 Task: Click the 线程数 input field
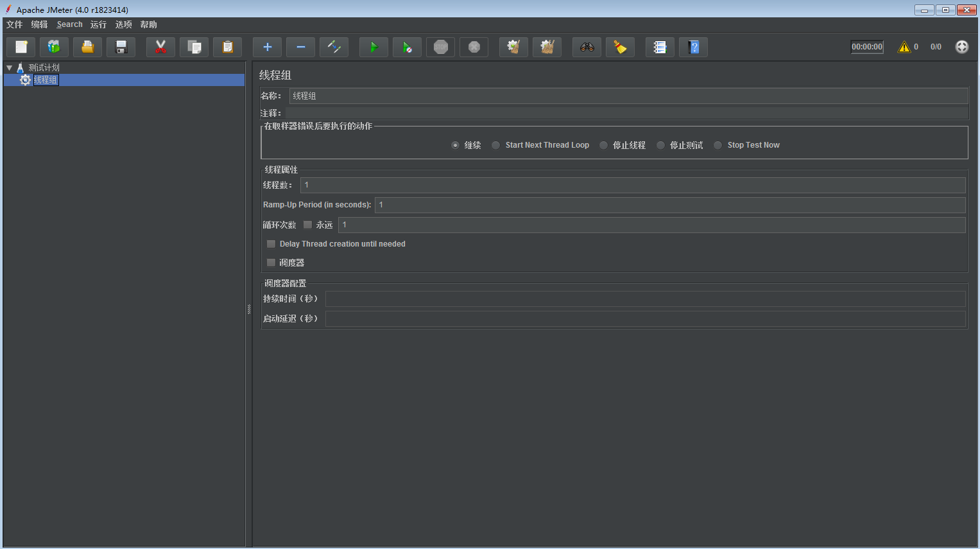point(633,185)
